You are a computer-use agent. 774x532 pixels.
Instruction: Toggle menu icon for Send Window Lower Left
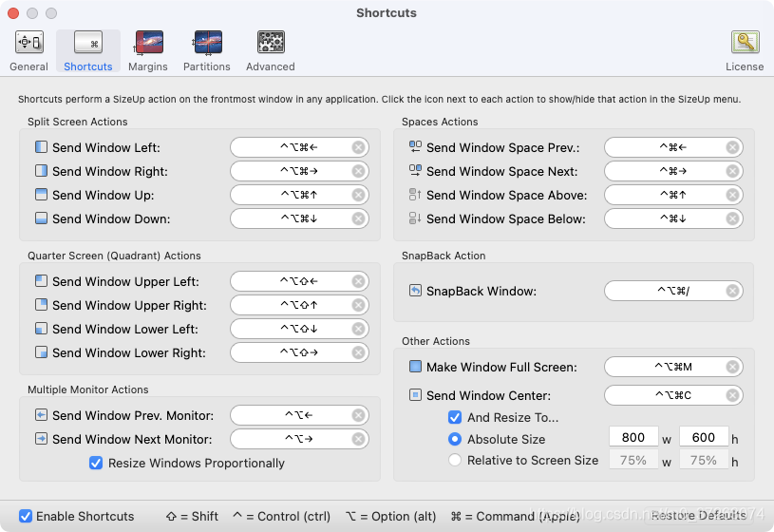click(41, 329)
